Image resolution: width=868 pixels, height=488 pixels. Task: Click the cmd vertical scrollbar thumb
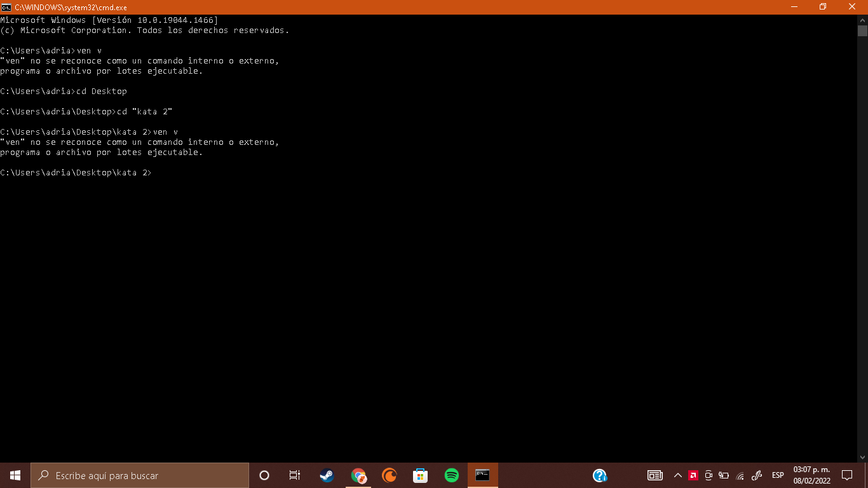862,30
